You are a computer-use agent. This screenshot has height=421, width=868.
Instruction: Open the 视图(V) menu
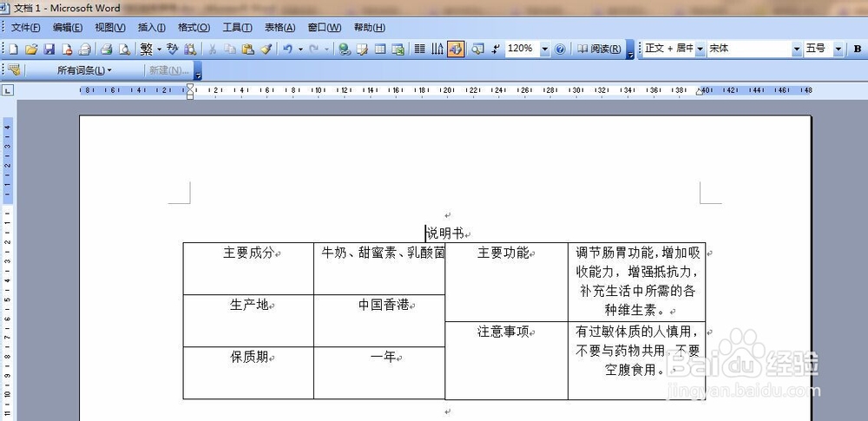click(109, 28)
